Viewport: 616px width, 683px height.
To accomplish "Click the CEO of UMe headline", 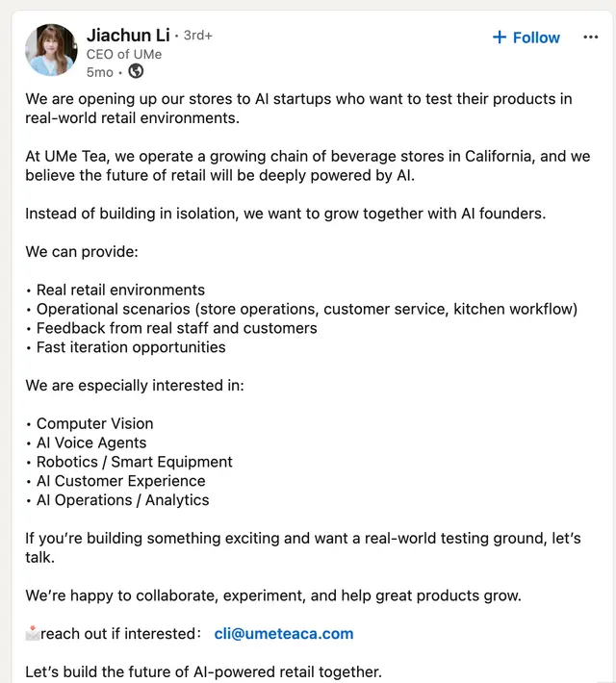I will pos(124,55).
